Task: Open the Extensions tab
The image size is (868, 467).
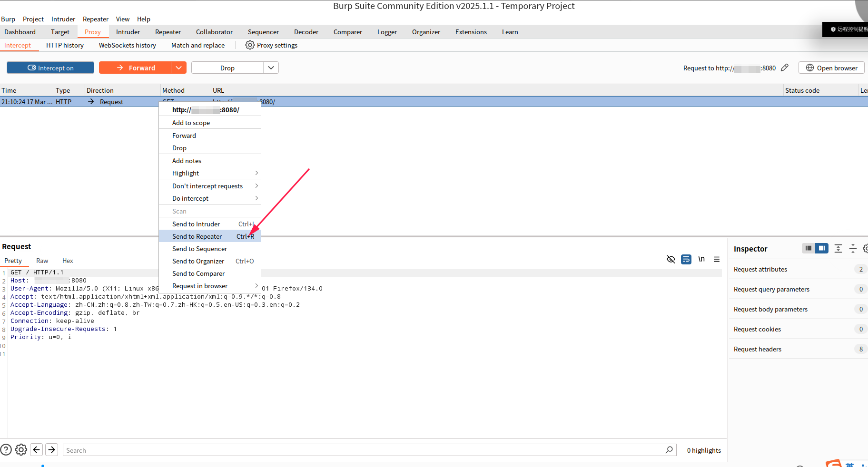Action: (471, 32)
